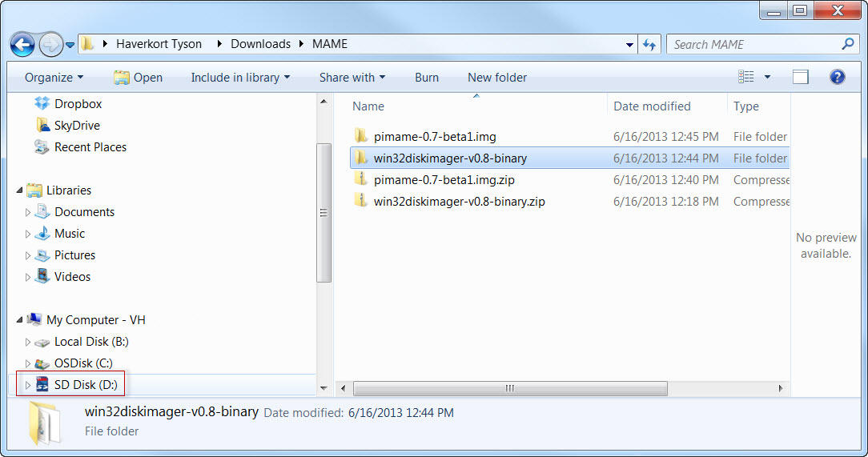Expand the Documents library node
This screenshot has width=868, height=457.
tap(28, 212)
